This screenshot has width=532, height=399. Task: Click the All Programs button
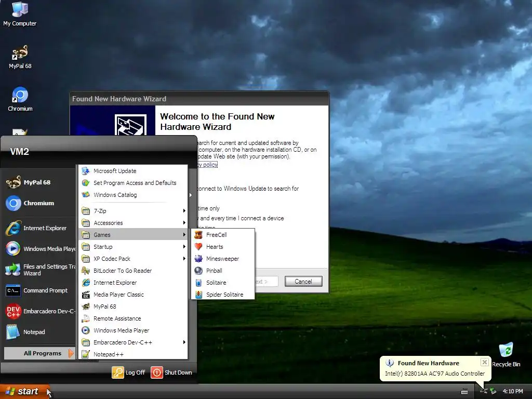pos(39,353)
